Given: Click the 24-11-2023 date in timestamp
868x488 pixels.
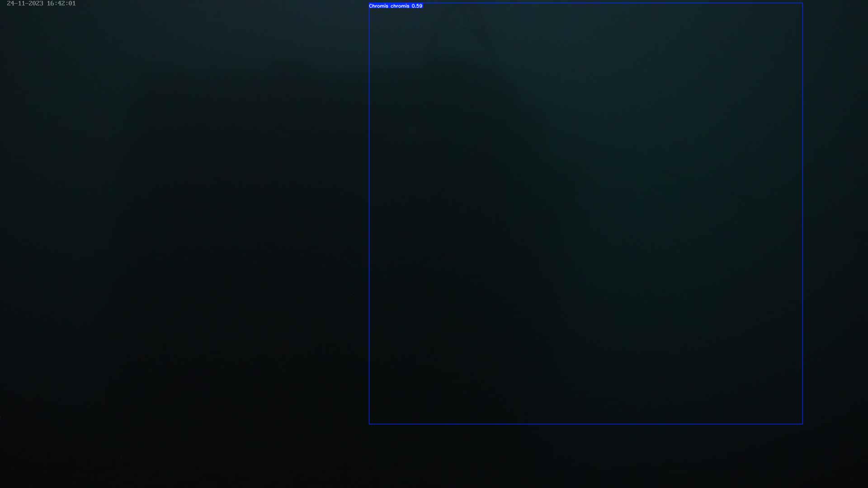Looking at the screenshot, I should (x=25, y=4).
